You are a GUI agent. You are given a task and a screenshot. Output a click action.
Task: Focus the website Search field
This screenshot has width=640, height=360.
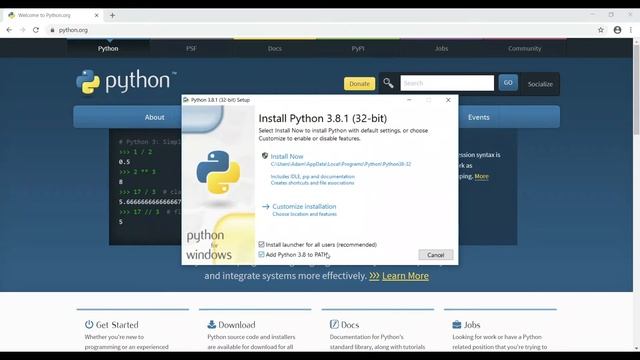pyautogui.click(x=447, y=83)
